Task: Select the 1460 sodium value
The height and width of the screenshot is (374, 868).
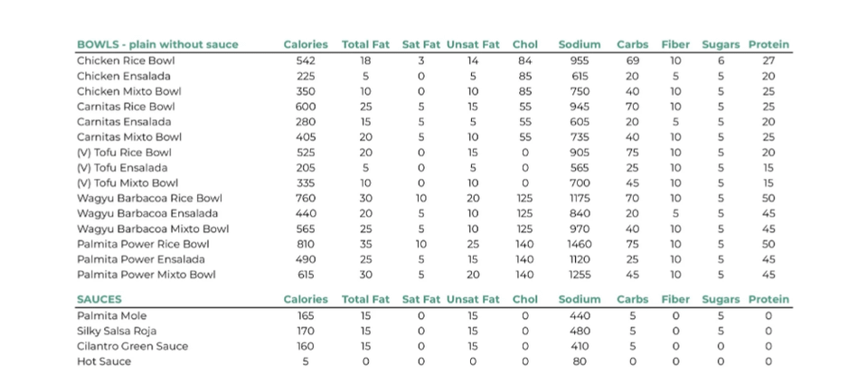Action: 579,244
